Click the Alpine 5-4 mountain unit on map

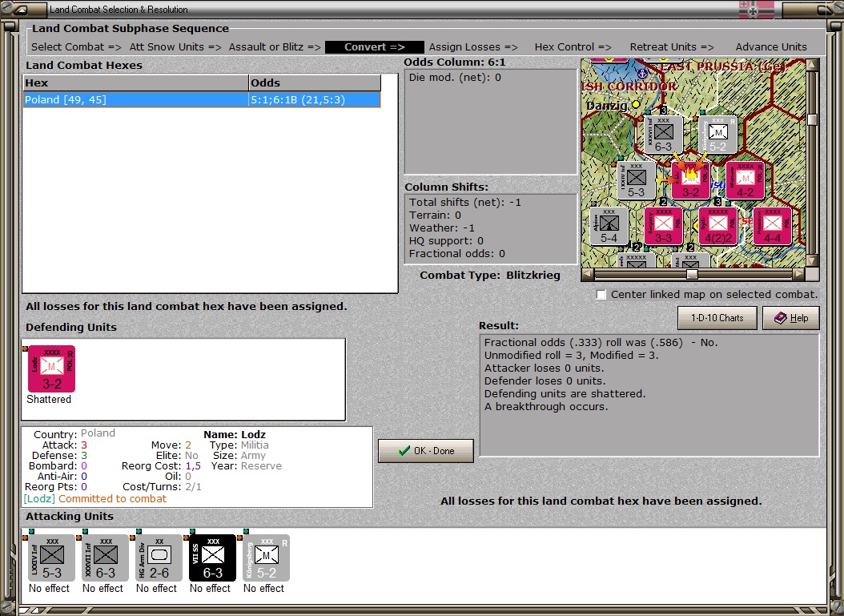(x=609, y=227)
